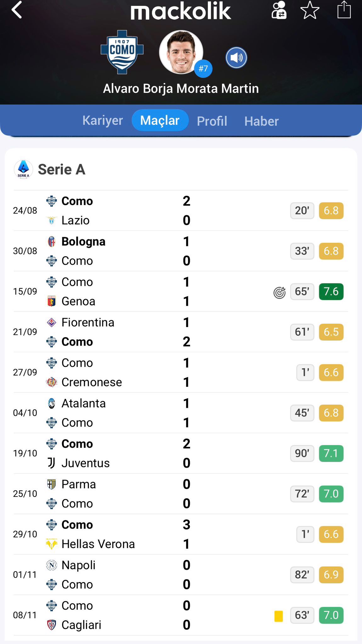
Task: Open the player comparison icon
Action: coord(279,10)
